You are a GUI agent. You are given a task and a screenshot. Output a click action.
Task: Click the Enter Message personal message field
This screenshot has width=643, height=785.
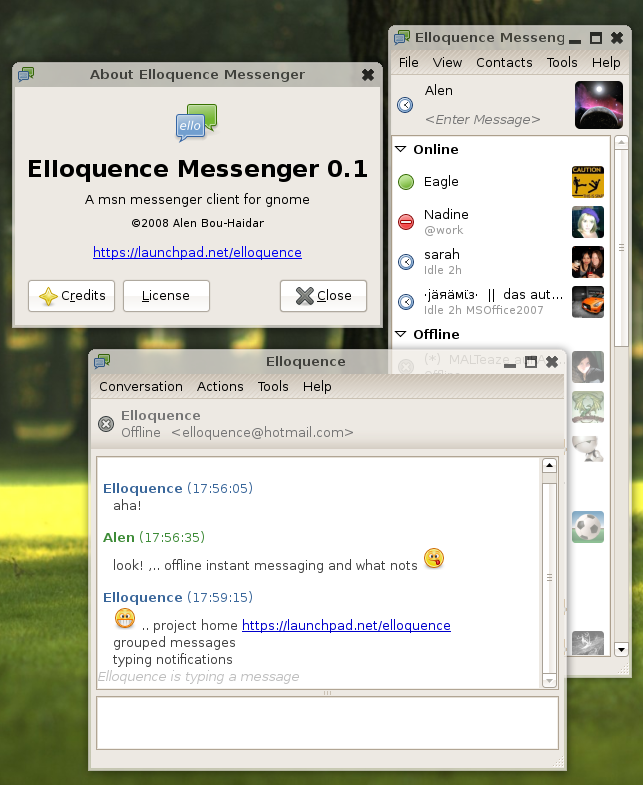click(x=482, y=120)
